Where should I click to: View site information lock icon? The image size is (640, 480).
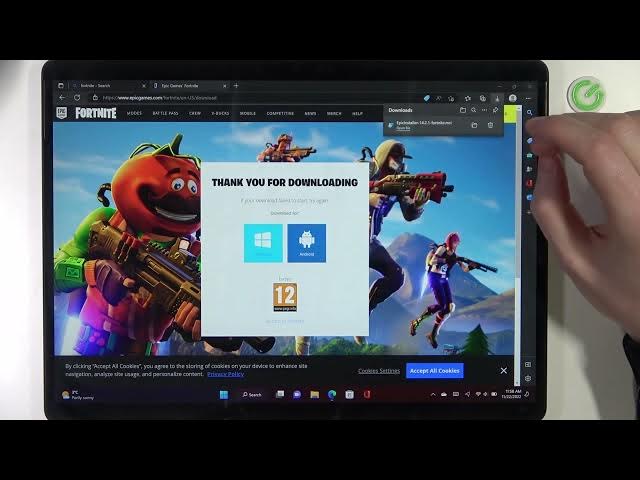tap(95, 98)
